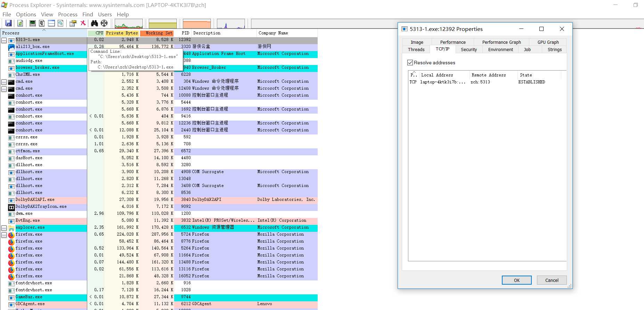
Task: Click the explorer.exe folder icon
Action: [x=11, y=228]
